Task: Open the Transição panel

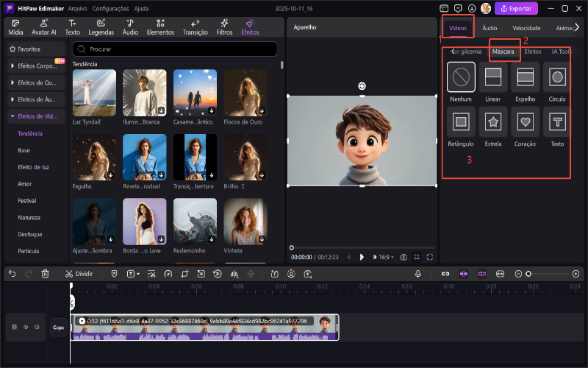Action: click(195, 27)
